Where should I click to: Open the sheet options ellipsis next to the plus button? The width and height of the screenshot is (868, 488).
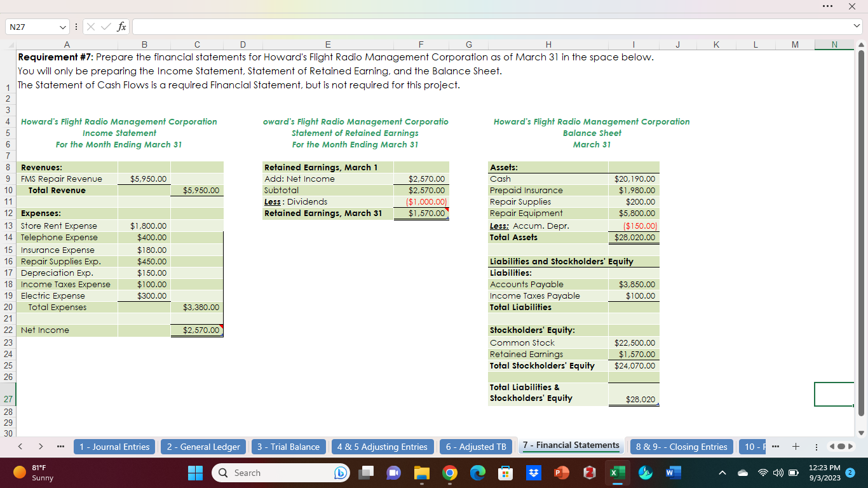pyautogui.click(x=817, y=447)
